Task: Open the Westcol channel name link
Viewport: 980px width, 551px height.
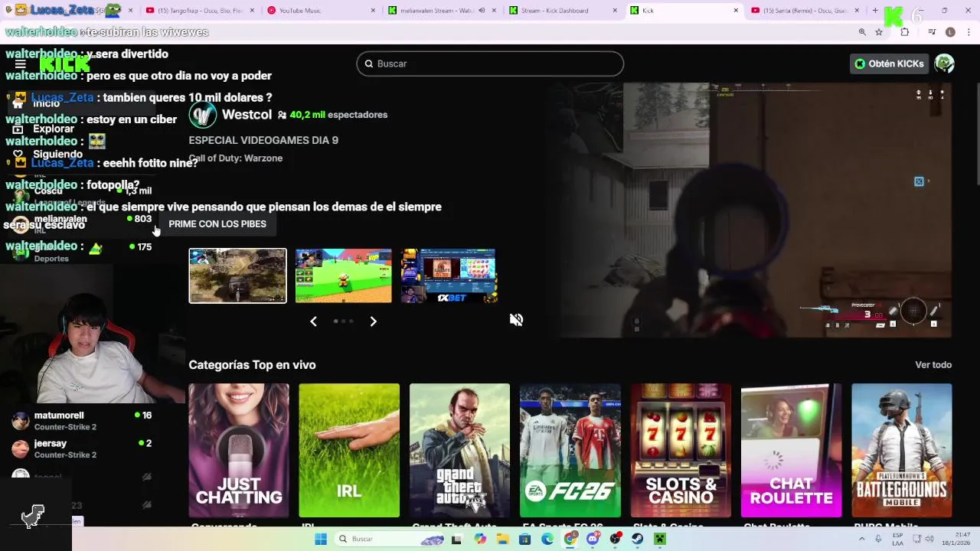Action: click(x=247, y=114)
